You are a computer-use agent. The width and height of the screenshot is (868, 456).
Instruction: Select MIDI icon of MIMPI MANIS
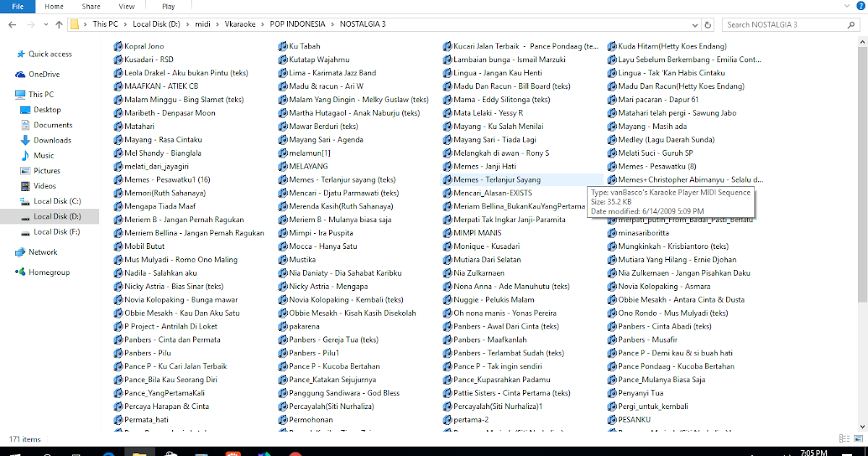click(x=448, y=233)
